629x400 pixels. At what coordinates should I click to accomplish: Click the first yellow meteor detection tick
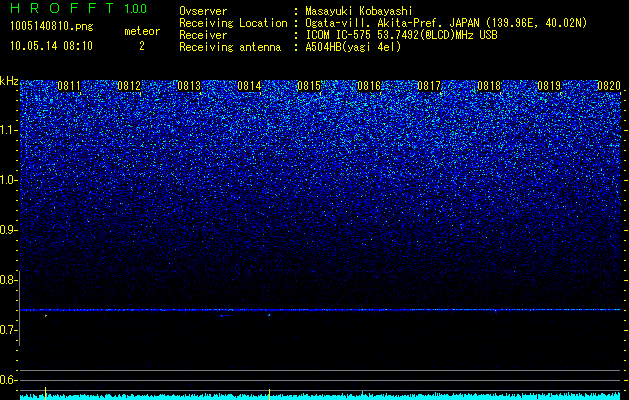coord(46,393)
